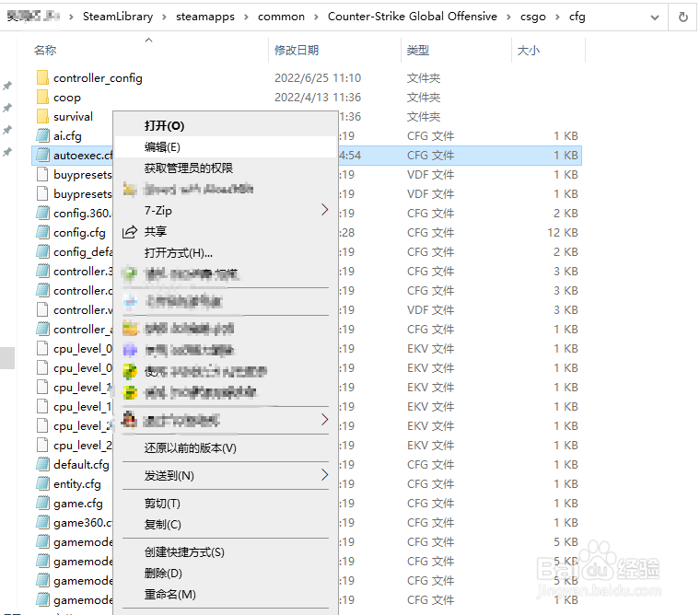700x615 pixels.
Task: Select 创建快捷方式(S) menu entry
Action: [x=226, y=552]
